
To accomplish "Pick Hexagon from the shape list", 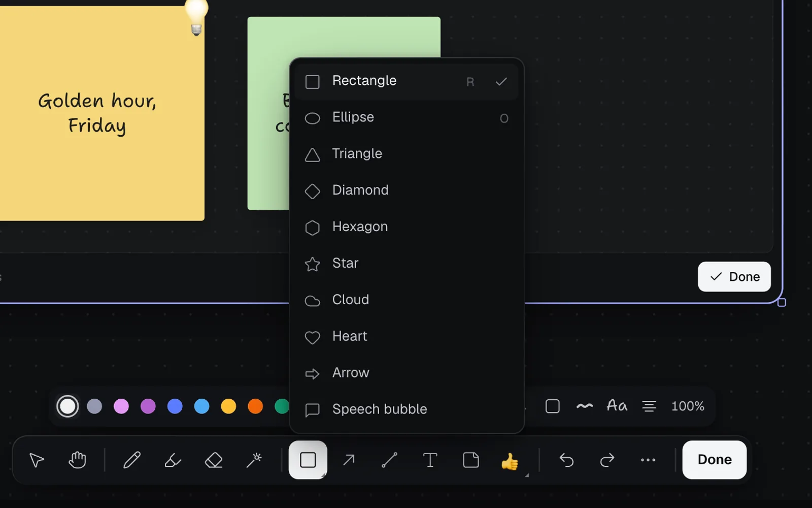I will [407, 228].
